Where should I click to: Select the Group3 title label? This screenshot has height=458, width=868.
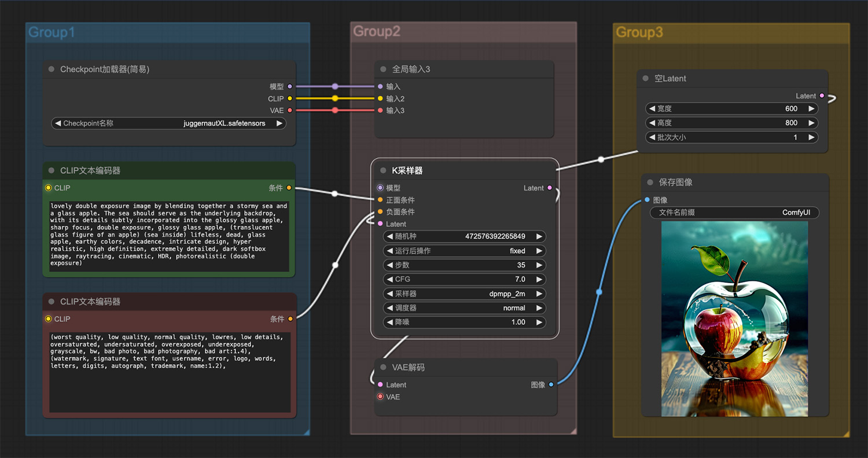point(639,32)
